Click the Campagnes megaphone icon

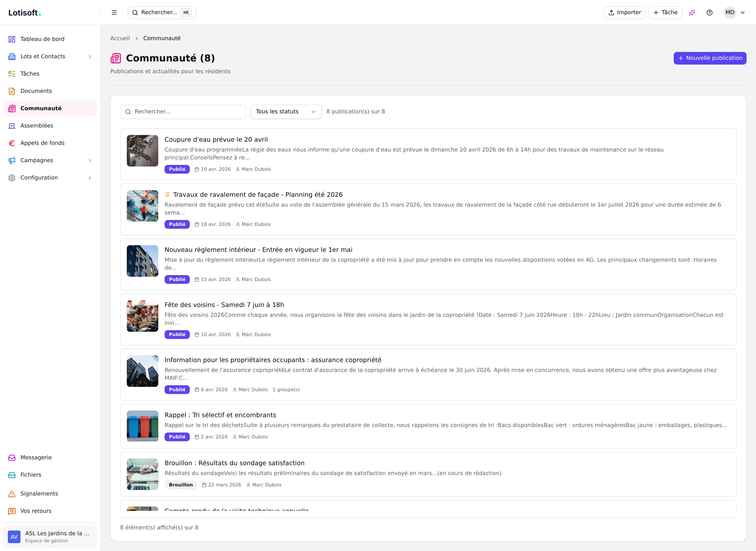pos(12,160)
